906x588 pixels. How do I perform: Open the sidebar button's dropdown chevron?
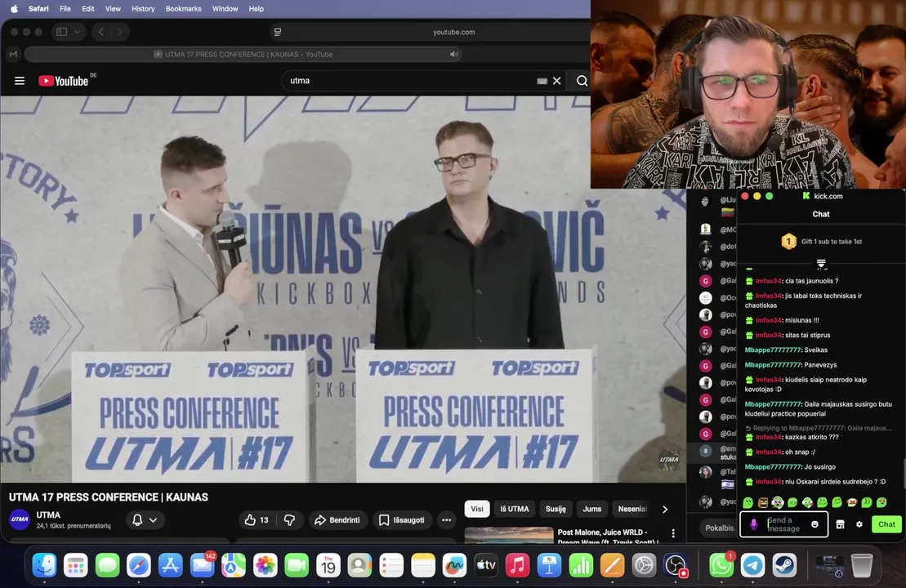tap(77, 32)
